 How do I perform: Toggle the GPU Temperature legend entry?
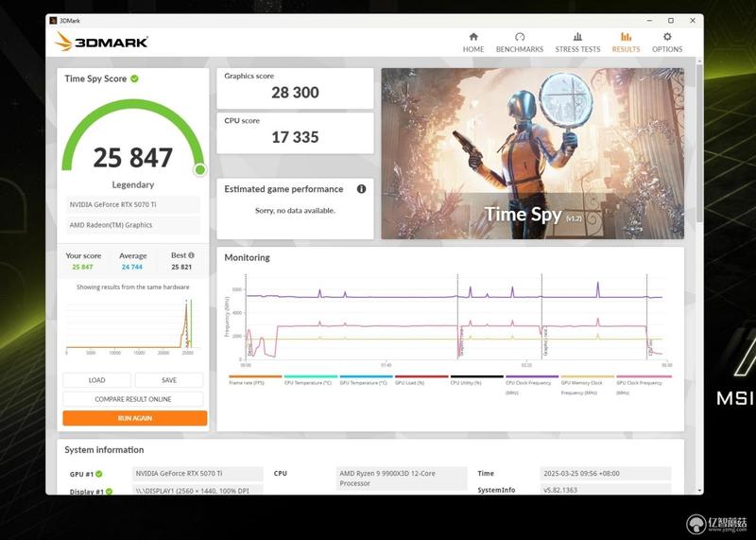(366, 380)
